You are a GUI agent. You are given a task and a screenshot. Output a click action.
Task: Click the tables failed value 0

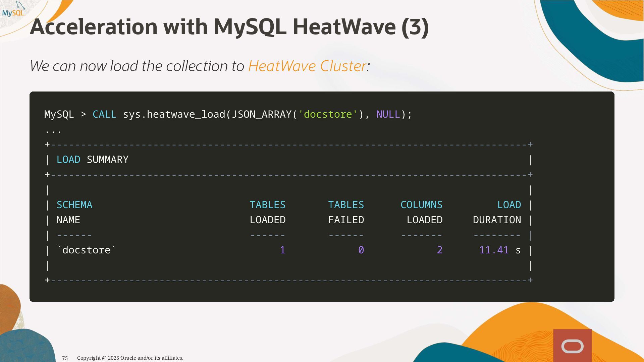coord(361,250)
